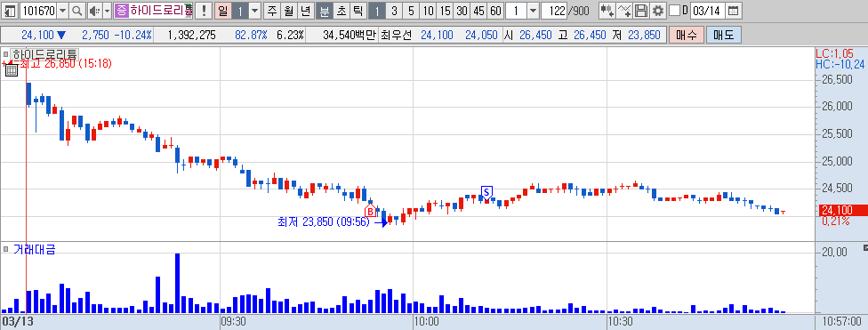
Task: Expand the stock code 101670 dropdown
Action: pos(62,11)
